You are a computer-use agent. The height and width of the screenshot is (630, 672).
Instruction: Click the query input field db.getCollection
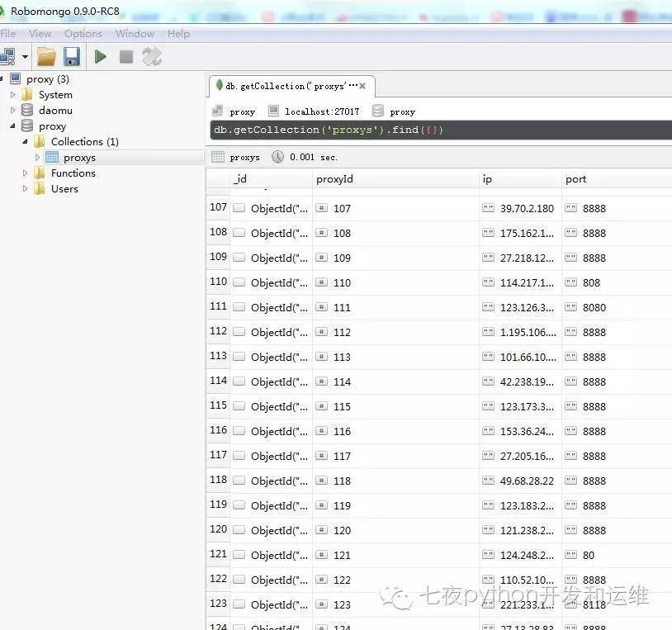coord(441,130)
